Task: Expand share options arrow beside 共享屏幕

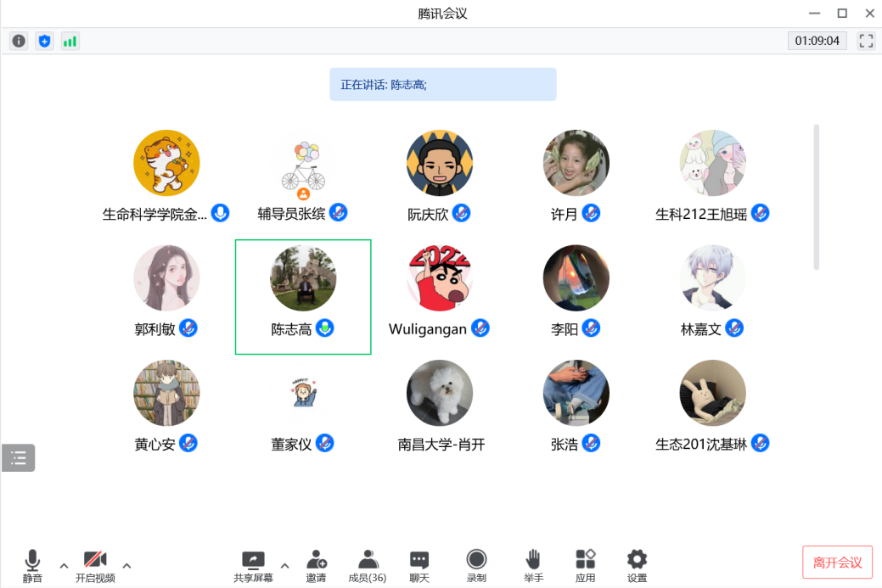Action: 284,565
